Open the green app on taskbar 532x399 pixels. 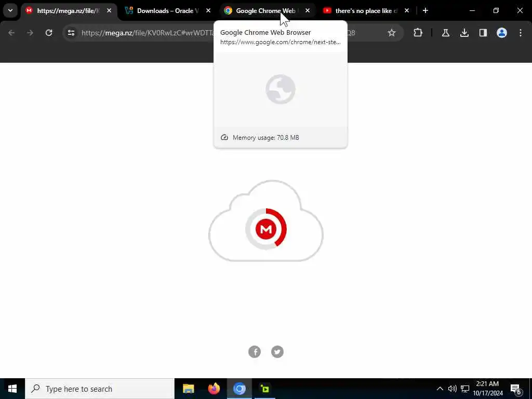coord(264,389)
